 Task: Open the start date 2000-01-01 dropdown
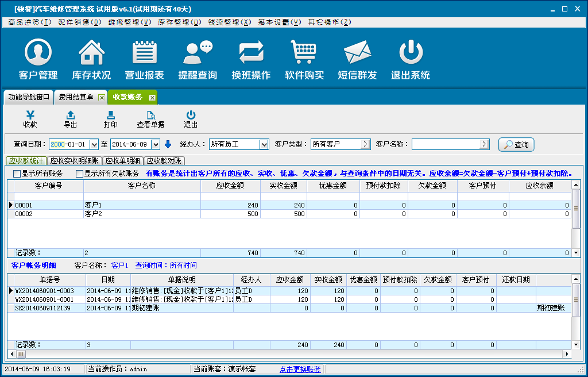[x=95, y=144]
